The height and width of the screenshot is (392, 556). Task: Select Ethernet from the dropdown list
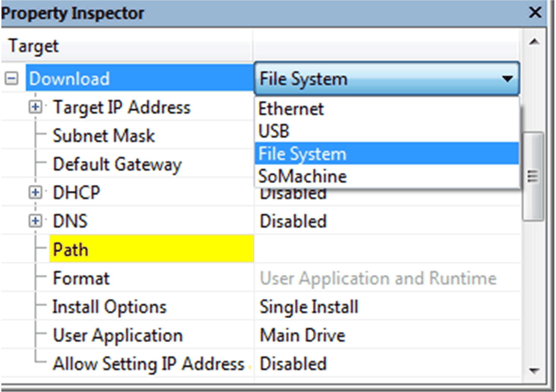click(x=291, y=109)
